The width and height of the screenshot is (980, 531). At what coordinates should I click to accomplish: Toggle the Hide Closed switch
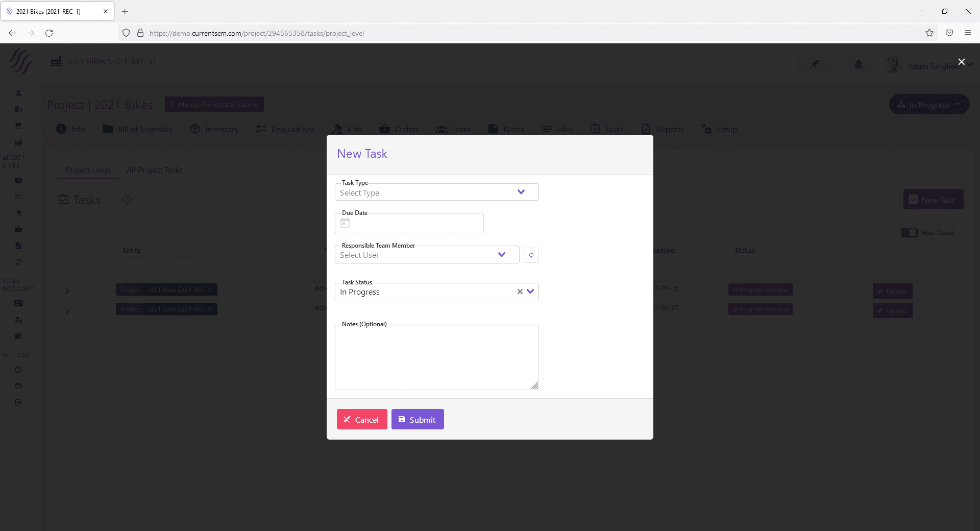point(909,233)
